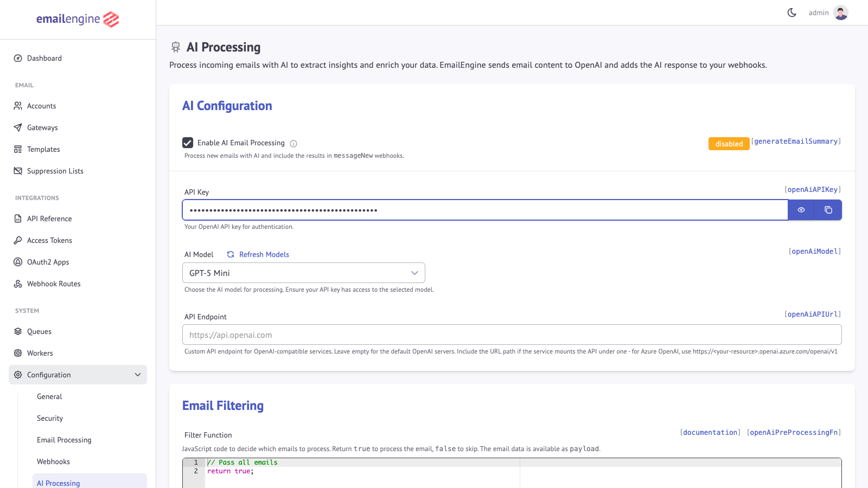868x488 pixels.
Task: Click the Suppression Lists envelope icon
Action: 18,171
